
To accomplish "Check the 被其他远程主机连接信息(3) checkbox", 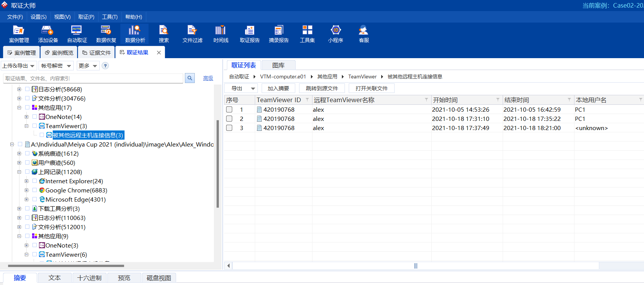I will tap(42, 135).
